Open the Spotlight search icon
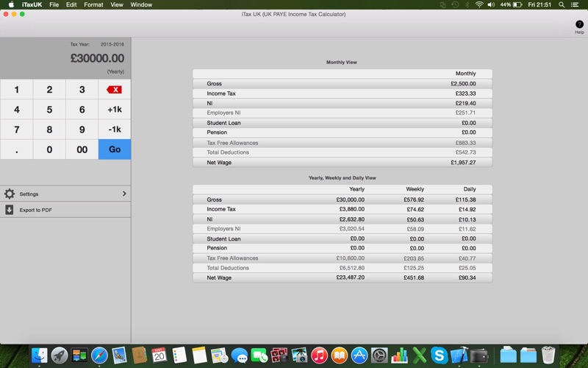This screenshot has width=588, height=368. [562, 4]
